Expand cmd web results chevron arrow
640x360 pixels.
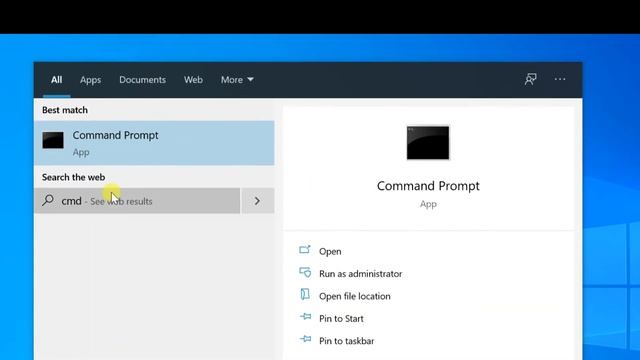click(x=258, y=201)
